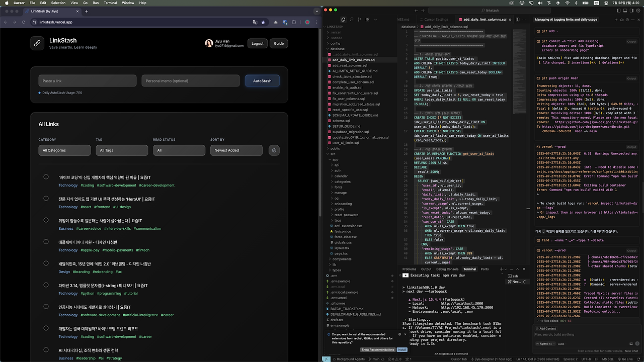The height and width of the screenshot is (362, 644).
Task: Mark the '바이브 코딩' link as read
Action: pos(46,177)
